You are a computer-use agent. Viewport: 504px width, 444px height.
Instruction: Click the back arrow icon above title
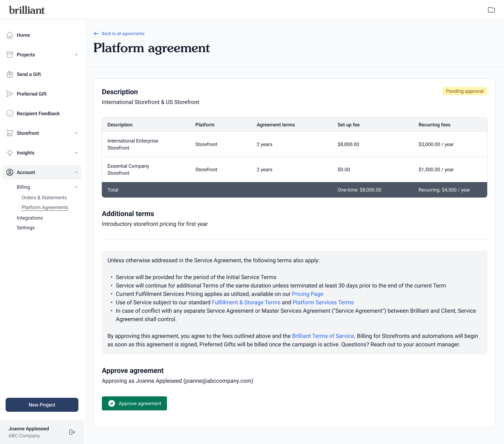pos(96,34)
